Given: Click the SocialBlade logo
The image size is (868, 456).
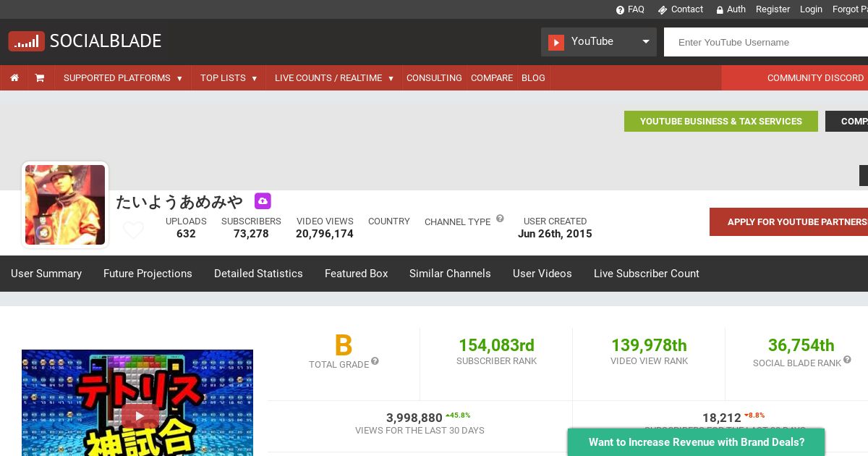Looking at the screenshot, I should tap(85, 41).
